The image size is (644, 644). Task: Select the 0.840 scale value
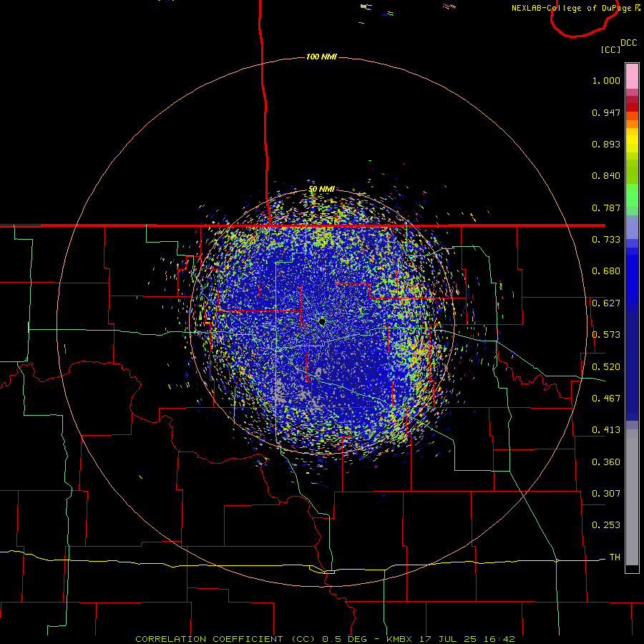point(606,176)
